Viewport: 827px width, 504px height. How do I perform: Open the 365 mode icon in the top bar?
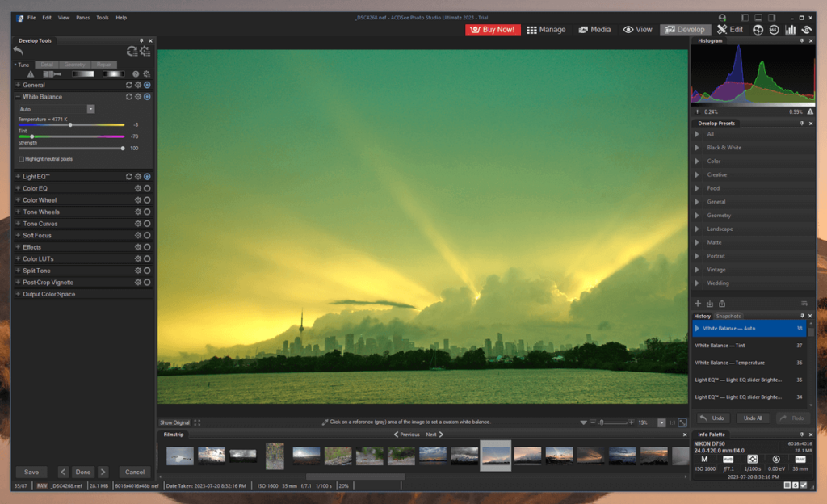pos(774,30)
